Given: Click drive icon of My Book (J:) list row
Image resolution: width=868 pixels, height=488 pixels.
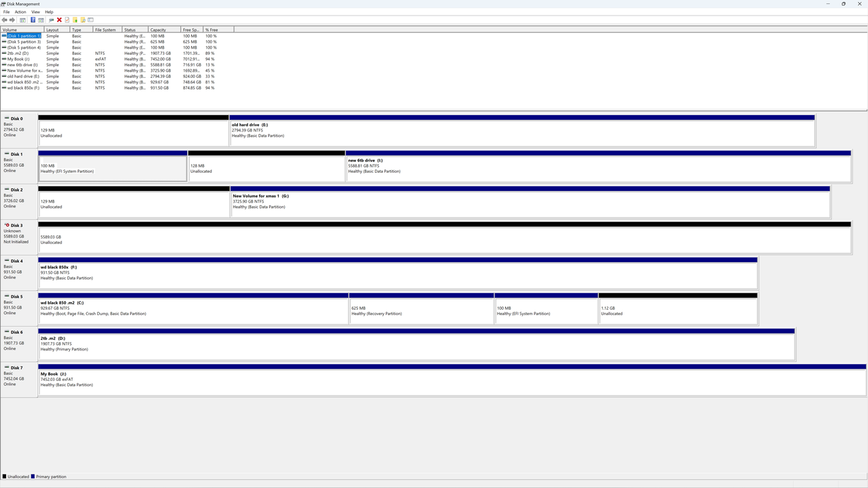Looking at the screenshot, I should [x=4, y=59].
